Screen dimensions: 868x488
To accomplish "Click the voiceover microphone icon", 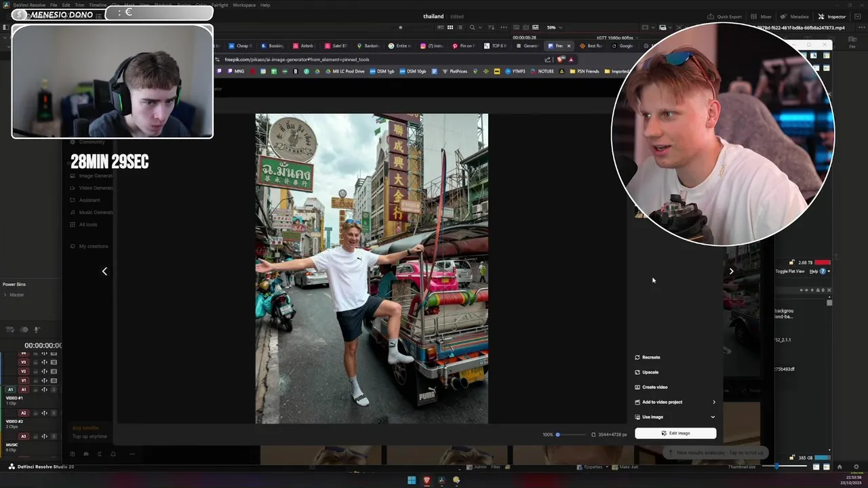I will tap(37, 329).
